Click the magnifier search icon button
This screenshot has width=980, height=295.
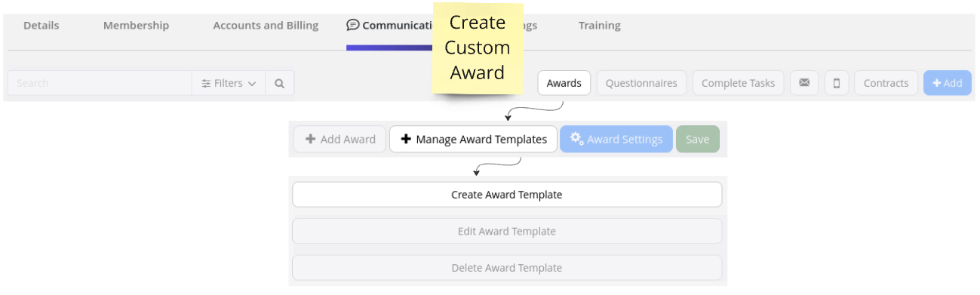click(x=279, y=84)
